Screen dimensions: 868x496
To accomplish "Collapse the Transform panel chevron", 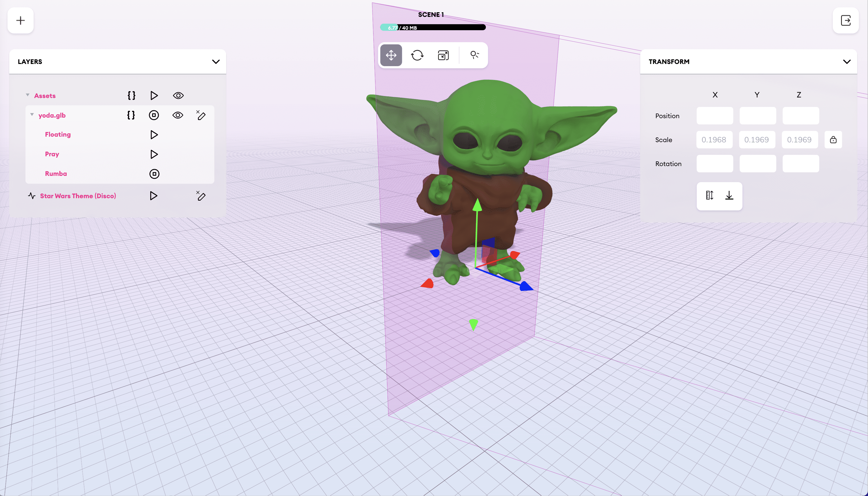I will [847, 62].
